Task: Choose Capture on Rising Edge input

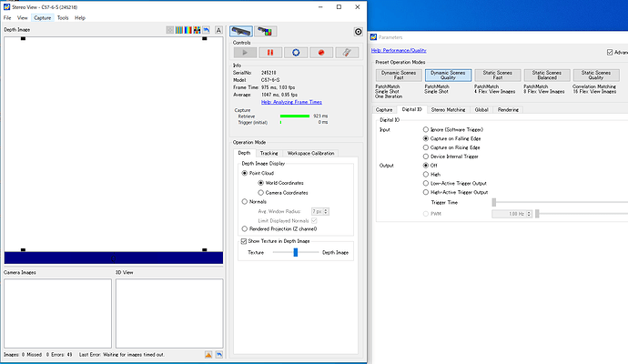Action: point(426,147)
